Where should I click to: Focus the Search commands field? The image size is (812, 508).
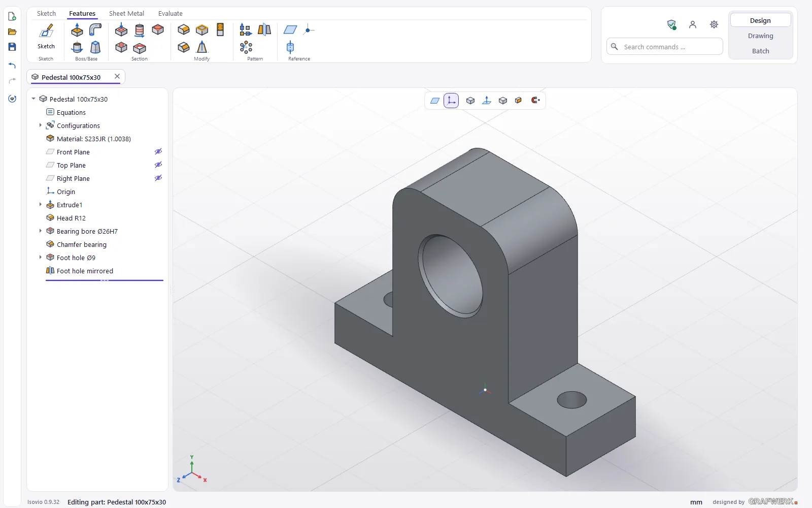[665, 47]
